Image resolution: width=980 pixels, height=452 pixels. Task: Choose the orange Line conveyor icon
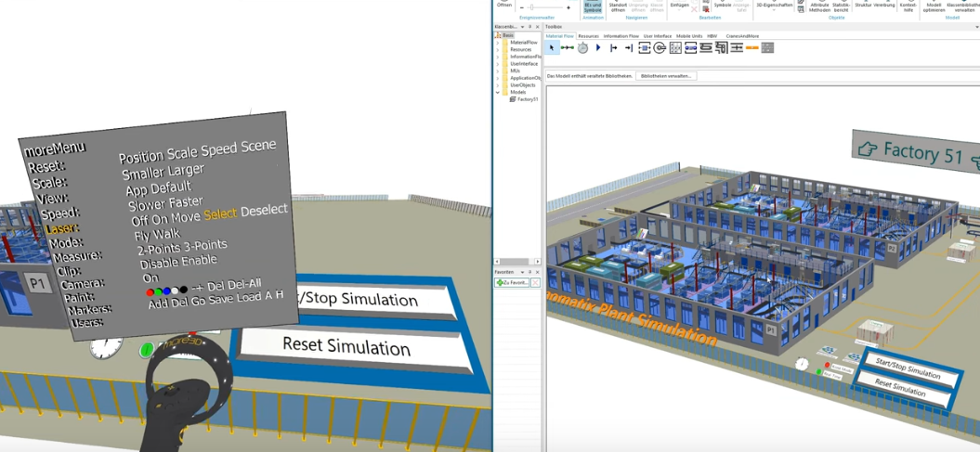coord(752,47)
